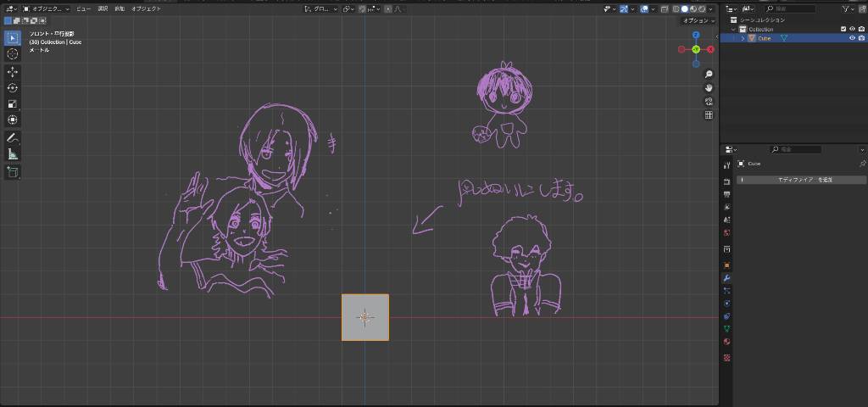
Task: Select the Move tool in the left toolbar
Action: (13, 72)
